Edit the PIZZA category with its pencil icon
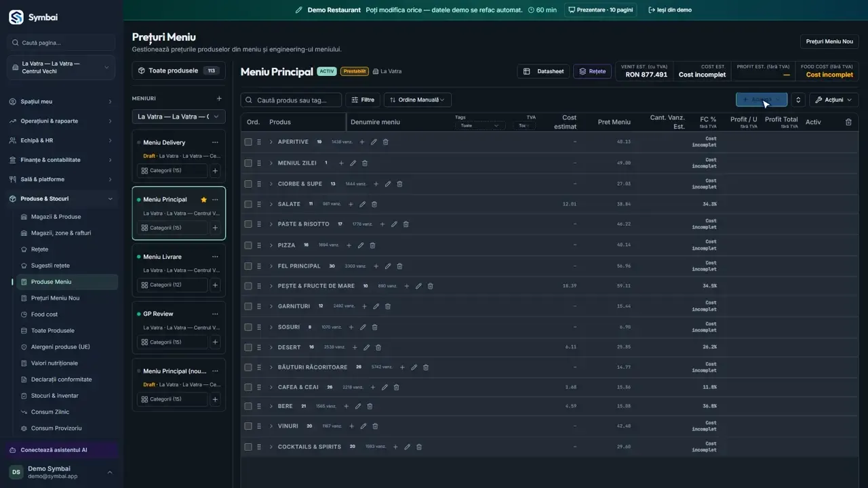The height and width of the screenshot is (488, 868). pyautogui.click(x=361, y=245)
